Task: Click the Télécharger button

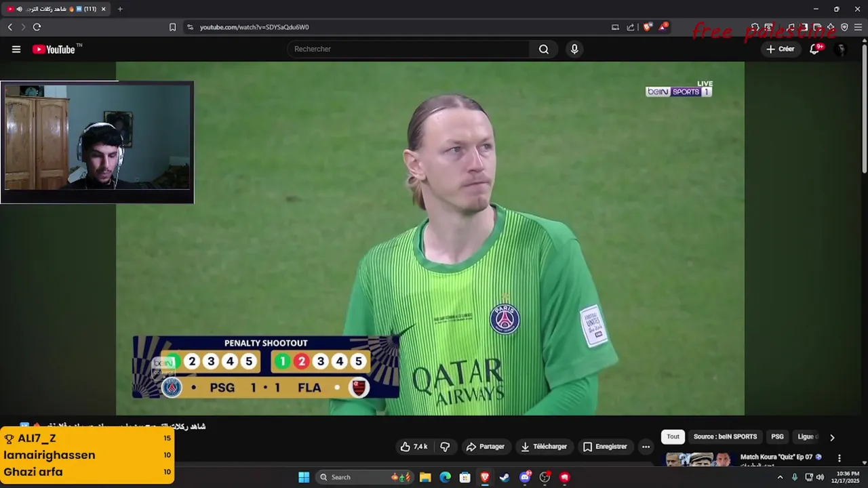Action: tap(544, 447)
